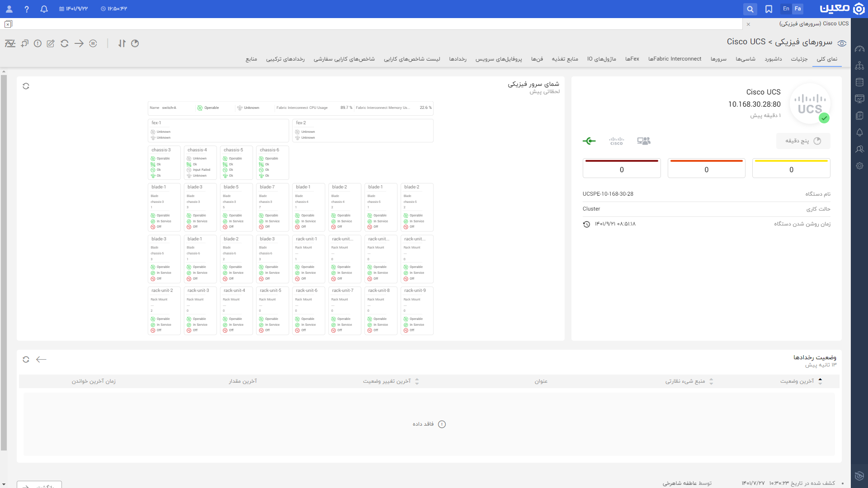Click the right arrow icon in the top toolbar
Viewport: 868px width, 488px height.
79,43
